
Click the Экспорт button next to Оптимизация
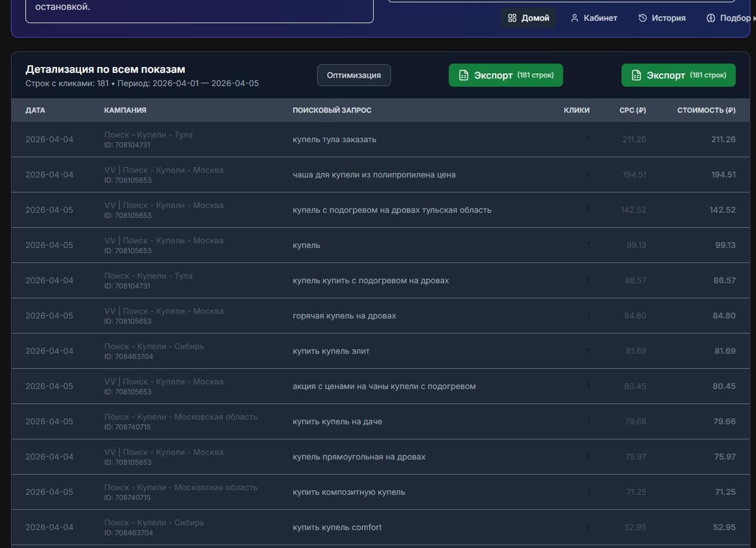click(x=505, y=75)
